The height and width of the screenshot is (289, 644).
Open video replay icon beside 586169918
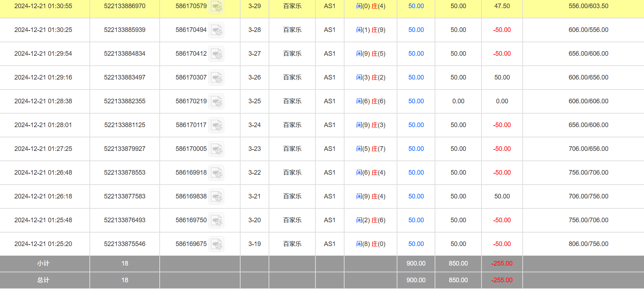[x=216, y=173]
